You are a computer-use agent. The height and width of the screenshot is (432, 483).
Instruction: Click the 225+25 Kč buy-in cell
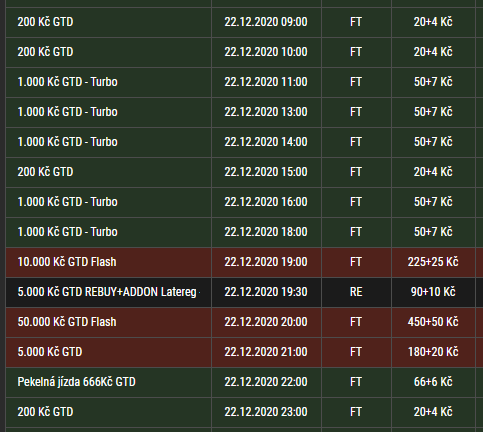click(x=433, y=262)
